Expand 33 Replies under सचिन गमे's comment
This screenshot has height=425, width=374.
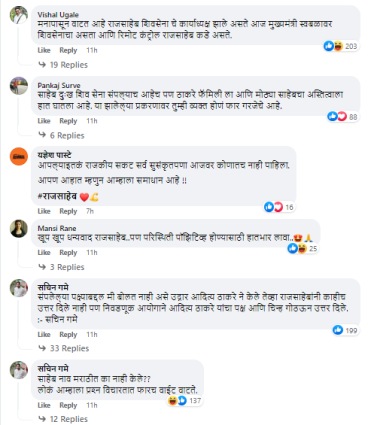pyautogui.click(x=64, y=348)
